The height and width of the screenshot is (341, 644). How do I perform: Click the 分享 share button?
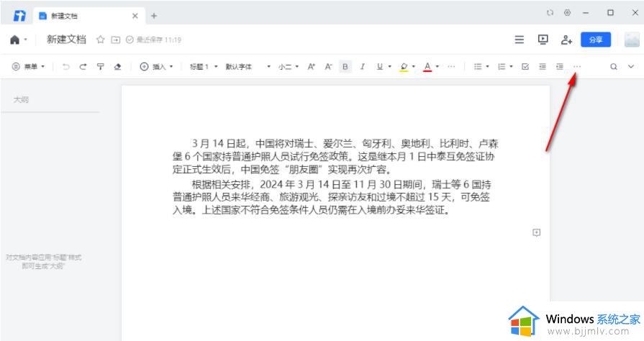pos(596,40)
